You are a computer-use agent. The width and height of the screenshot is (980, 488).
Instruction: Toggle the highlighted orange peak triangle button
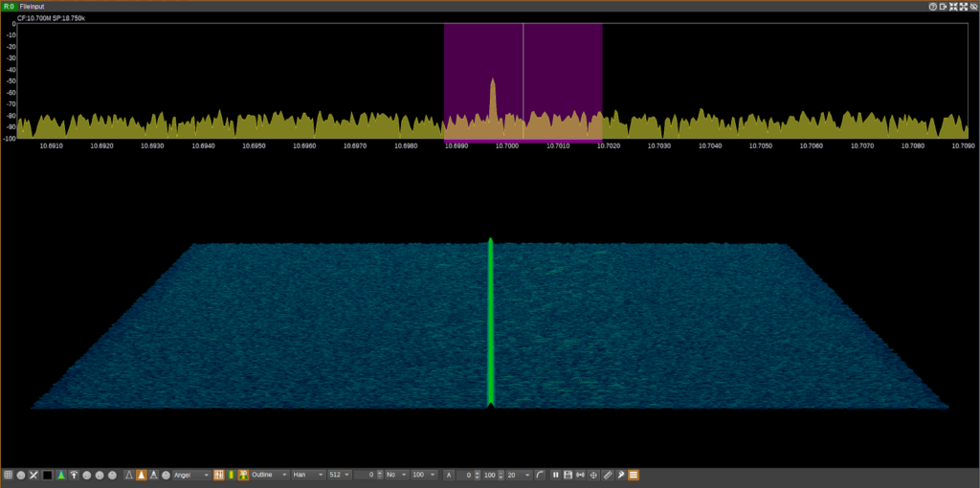[141, 475]
